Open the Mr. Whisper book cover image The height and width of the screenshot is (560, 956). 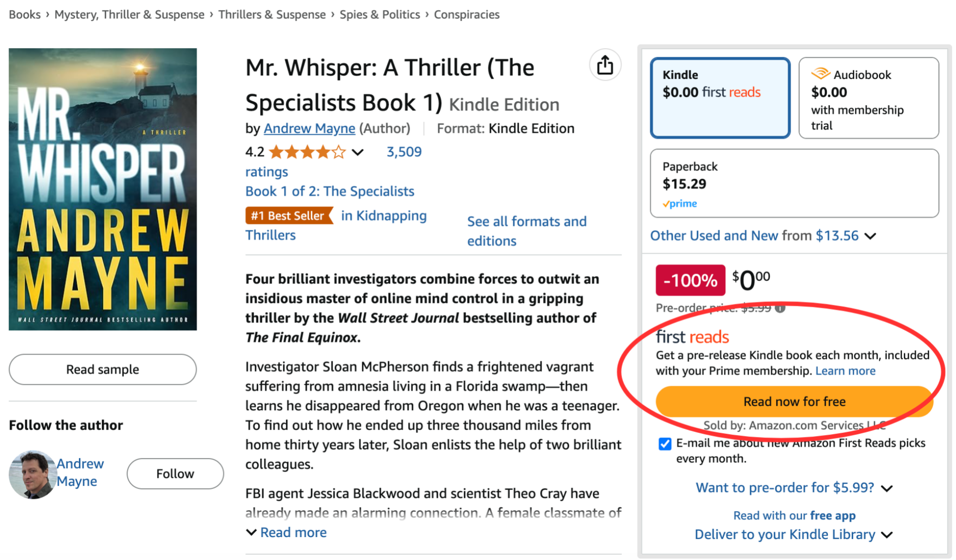[103, 189]
